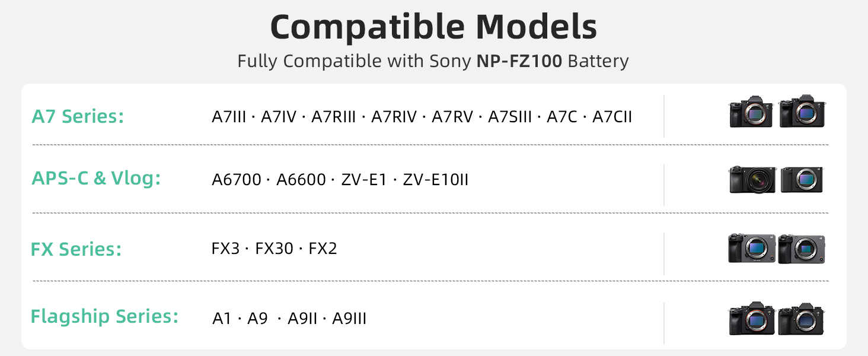868x356 pixels.
Task: Click the left camera image in FX Series row
Action: click(x=752, y=249)
